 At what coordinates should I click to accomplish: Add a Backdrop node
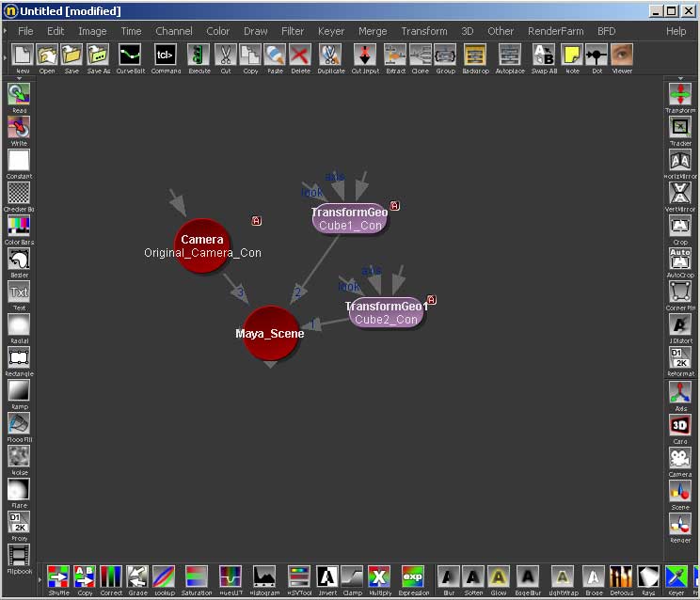475,55
